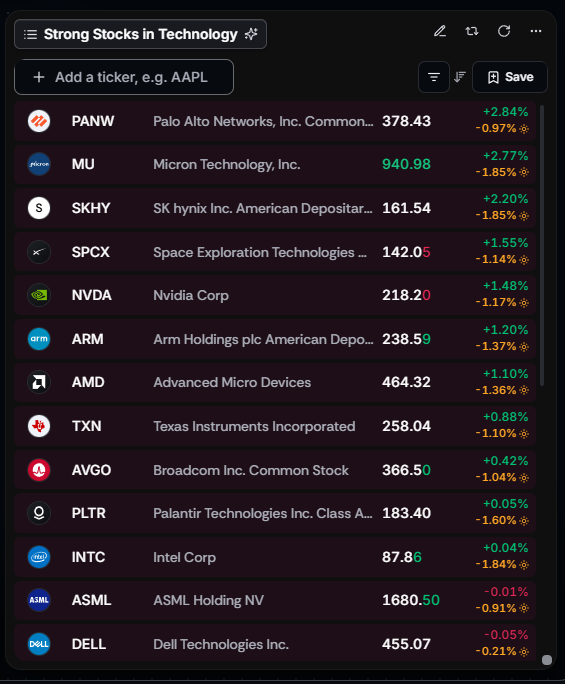Click the Broadcom logo icon
Screen dimensions: 565x684
click(x=39, y=470)
